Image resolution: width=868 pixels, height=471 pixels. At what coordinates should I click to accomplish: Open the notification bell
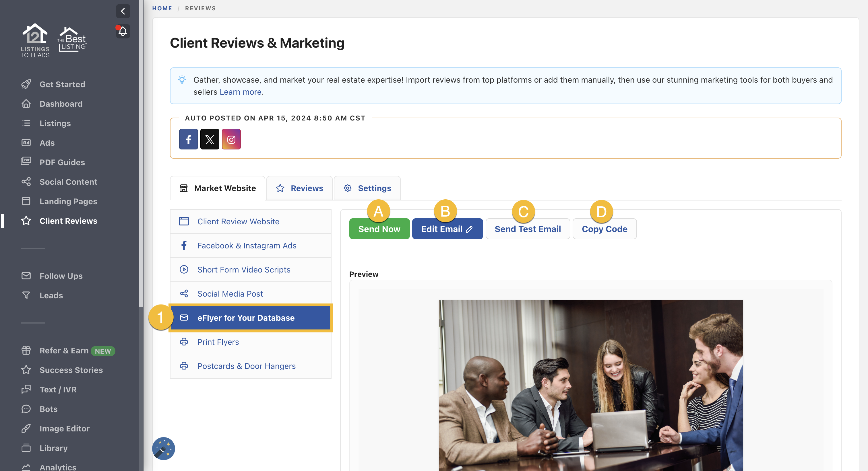point(122,31)
